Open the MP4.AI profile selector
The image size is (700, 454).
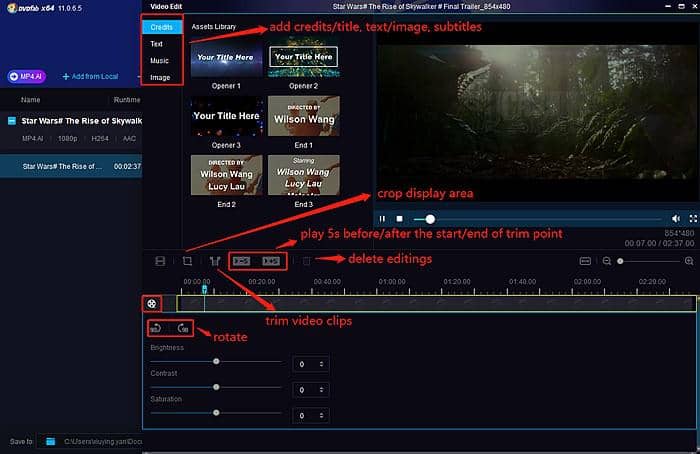click(x=27, y=76)
